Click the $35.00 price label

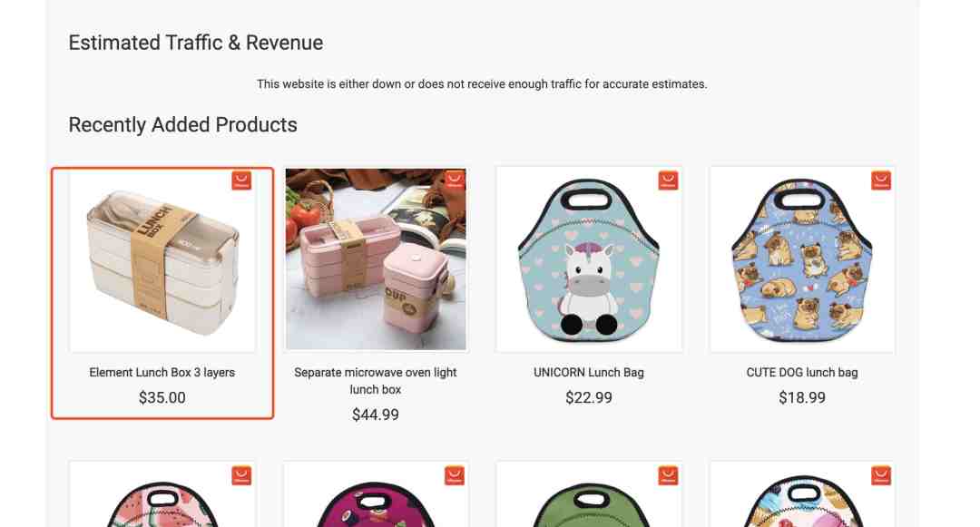pyautogui.click(x=162, y=398)
